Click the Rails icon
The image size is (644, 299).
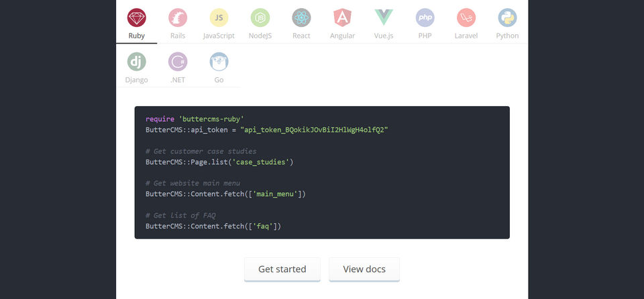[x=177, y=17]
